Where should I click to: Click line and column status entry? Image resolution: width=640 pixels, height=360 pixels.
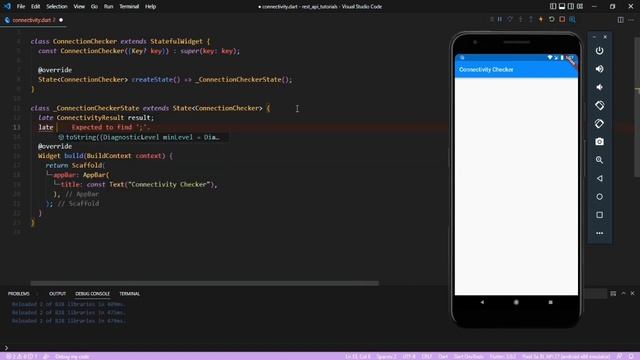pos(358,356)
